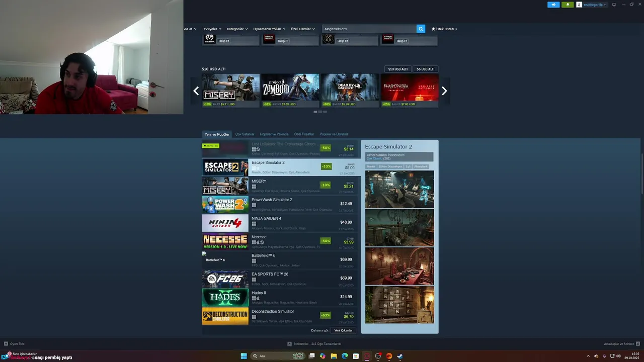This screenshot has width=644, height=362.
Task: Select the Deconstruction Simulator list row
Action: [x=281, y=316]
